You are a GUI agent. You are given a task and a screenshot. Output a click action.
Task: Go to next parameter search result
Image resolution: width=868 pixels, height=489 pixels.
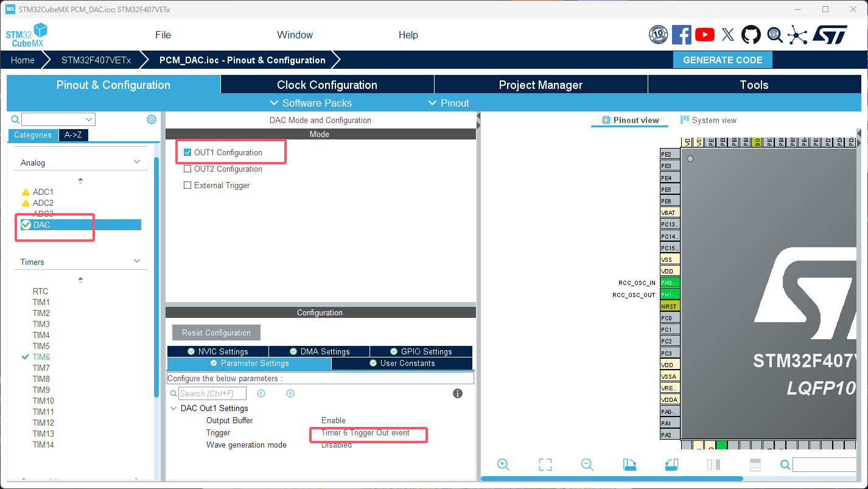click(290, 393)
